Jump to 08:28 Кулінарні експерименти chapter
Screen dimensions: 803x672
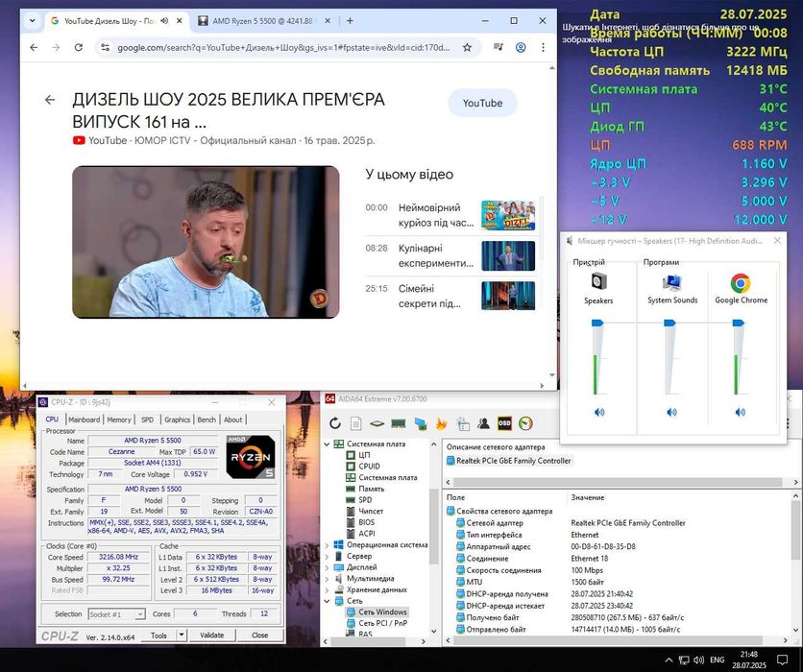tap(450, 256)
